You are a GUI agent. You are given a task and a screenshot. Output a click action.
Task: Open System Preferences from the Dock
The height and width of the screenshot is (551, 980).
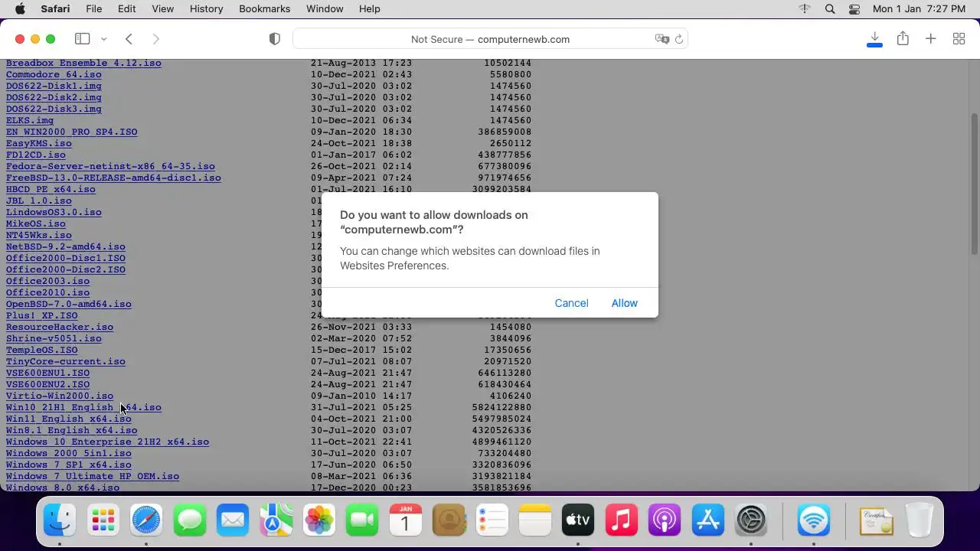click(x=751, y=520)
